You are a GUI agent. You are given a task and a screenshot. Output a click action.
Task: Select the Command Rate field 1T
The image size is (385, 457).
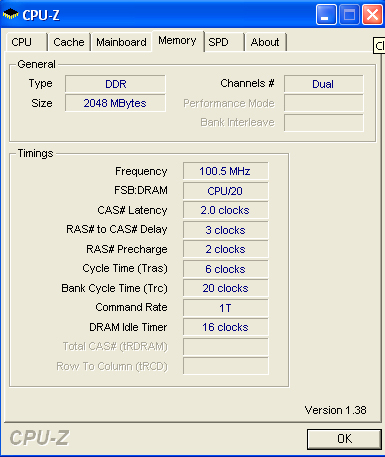[225, 308]
